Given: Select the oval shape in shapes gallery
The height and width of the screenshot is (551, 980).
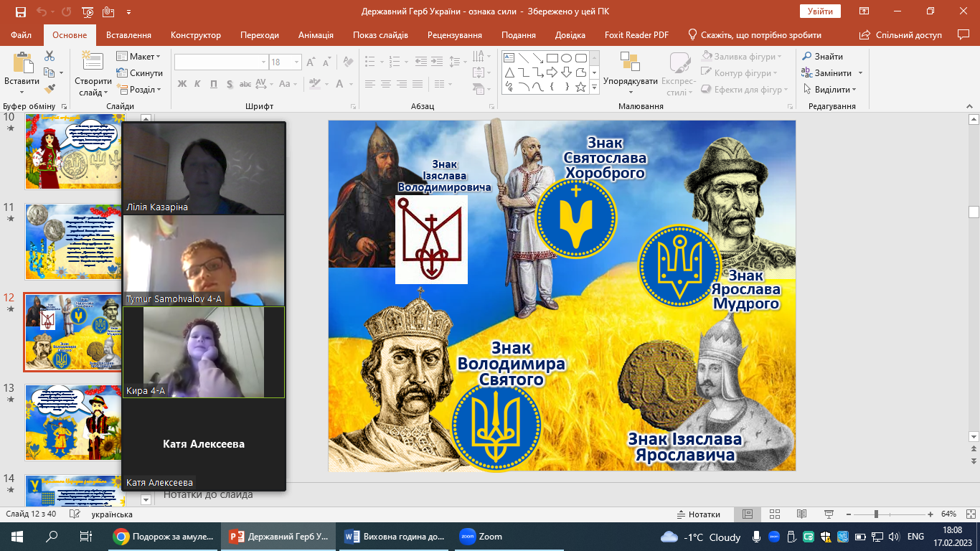Looking at the screenshot, I should coord(566,58).
